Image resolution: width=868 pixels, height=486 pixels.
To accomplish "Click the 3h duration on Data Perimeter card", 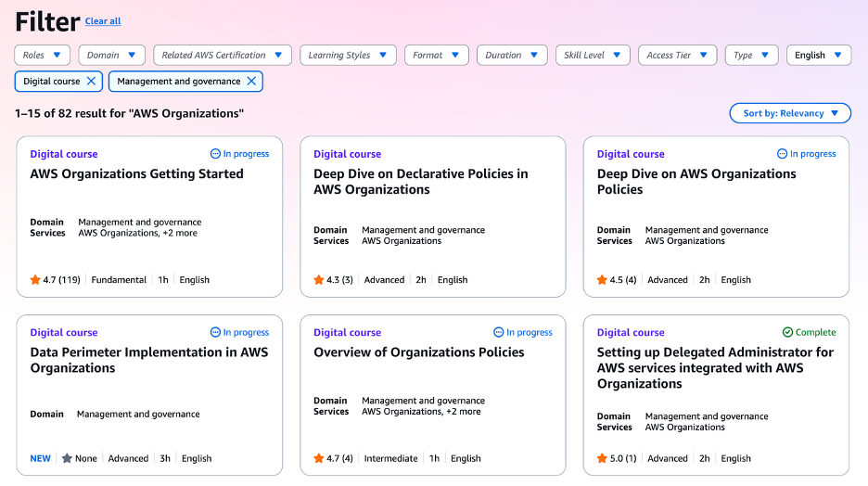I will pyautogui.click(x=165, y=458).
